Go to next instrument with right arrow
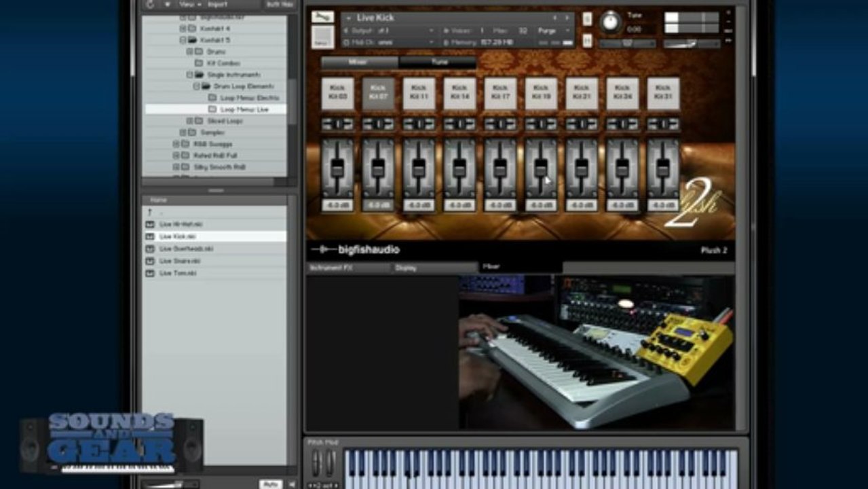Screen dimensions: 868x489 click(x=567, y=18)
